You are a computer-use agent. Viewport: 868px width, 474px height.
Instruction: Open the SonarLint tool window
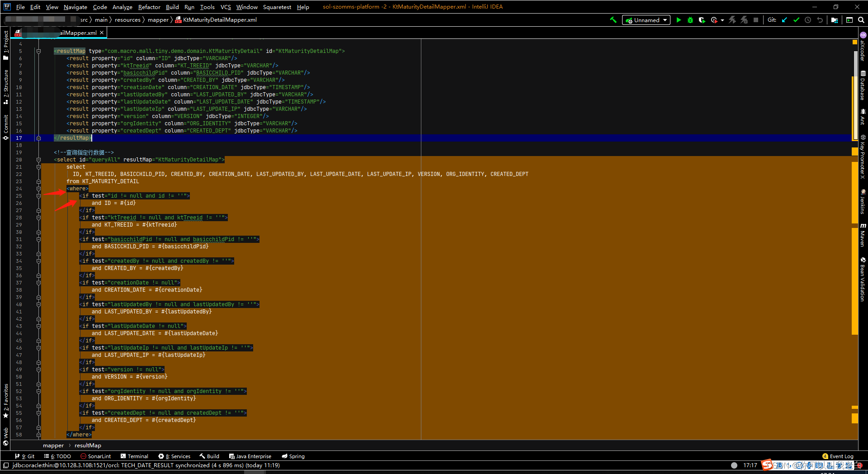96,456
